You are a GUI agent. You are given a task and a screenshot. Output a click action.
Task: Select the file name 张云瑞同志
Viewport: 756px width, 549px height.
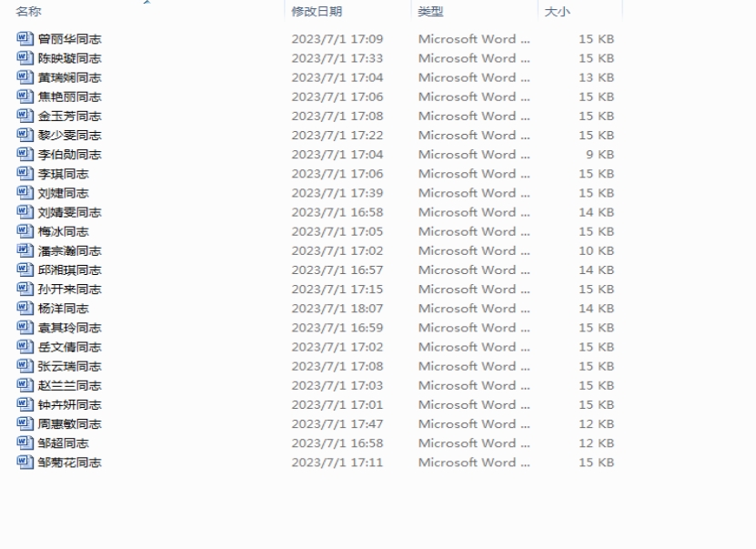[69, 366]
